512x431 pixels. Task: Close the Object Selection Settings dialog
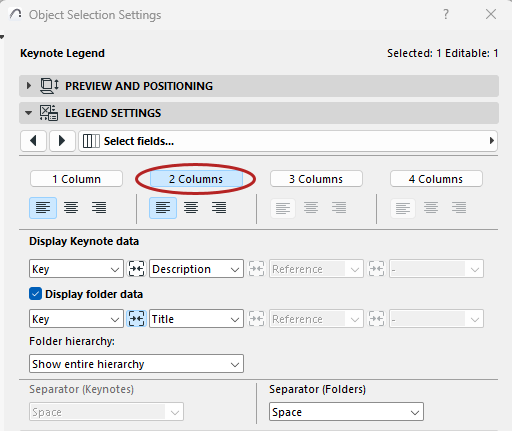tap(491, 14)
